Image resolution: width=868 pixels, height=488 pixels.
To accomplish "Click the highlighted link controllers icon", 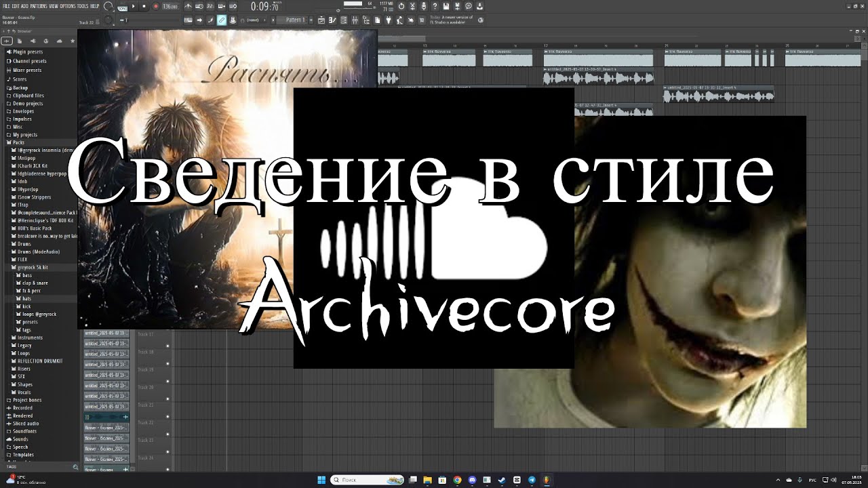I will coord(222,20).
